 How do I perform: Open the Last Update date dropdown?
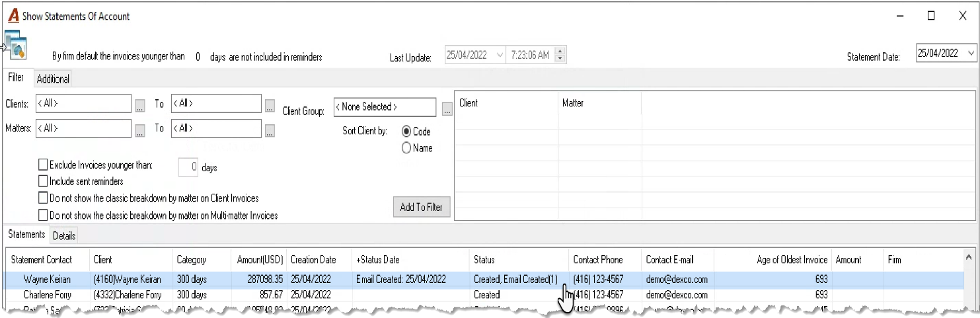(500, 55)
